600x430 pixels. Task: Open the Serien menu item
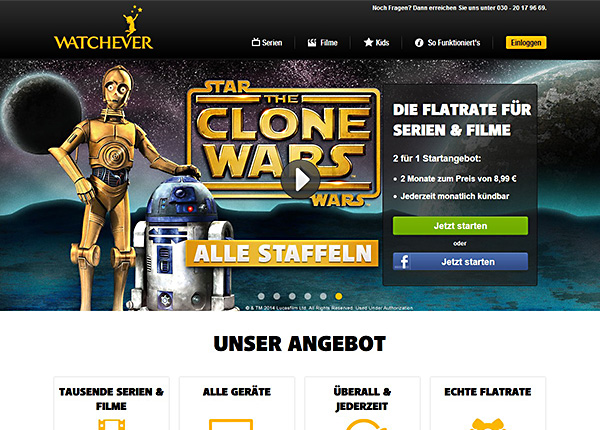[x=267, y=42]
